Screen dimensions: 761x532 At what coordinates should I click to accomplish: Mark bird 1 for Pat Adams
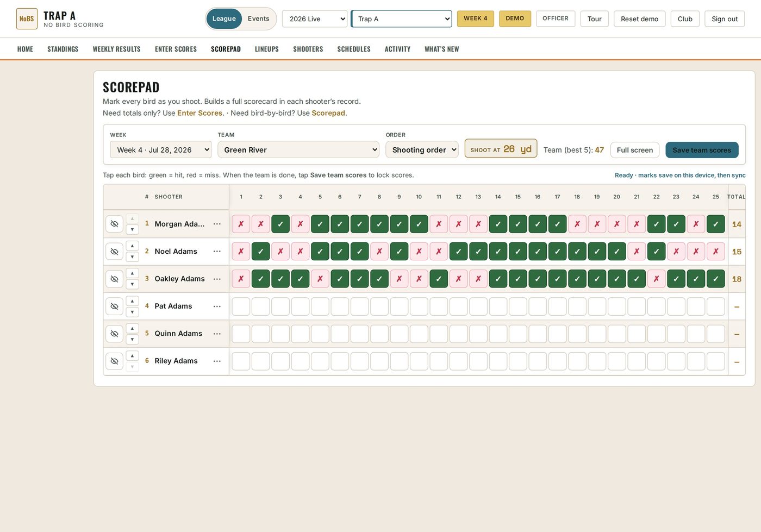241,306
